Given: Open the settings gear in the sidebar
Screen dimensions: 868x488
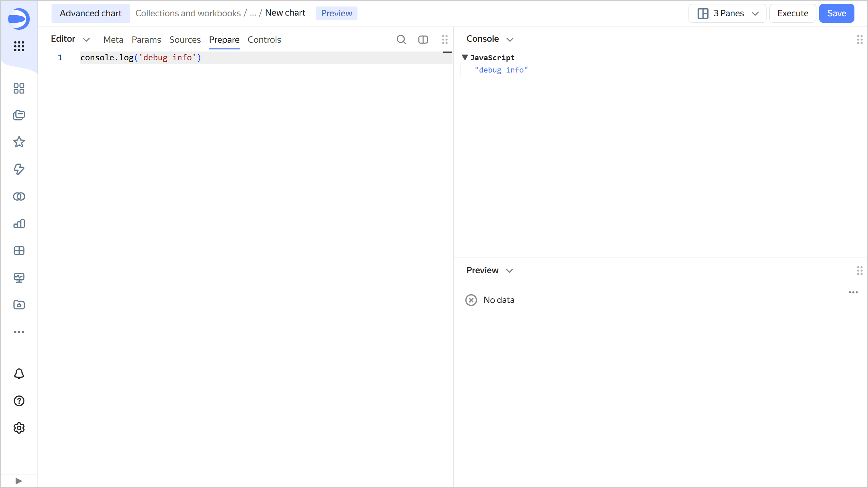Looking at the screenshot, I should point(19,428).
